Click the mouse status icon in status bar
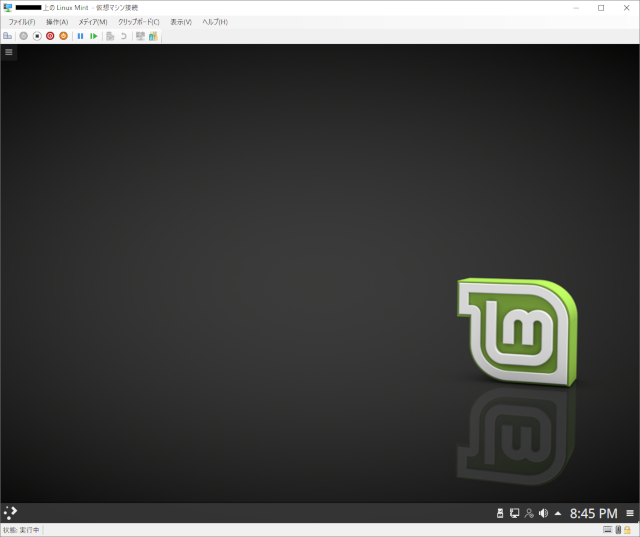This screenshot has height=537, width=640. coord(618,530)
